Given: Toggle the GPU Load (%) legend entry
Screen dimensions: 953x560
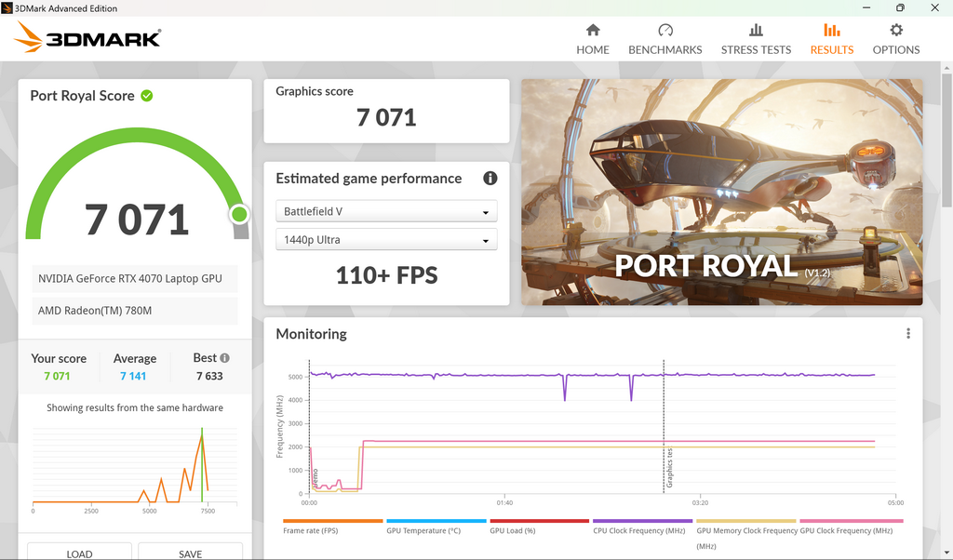Looking at the screenshot, I should point(539,526).
